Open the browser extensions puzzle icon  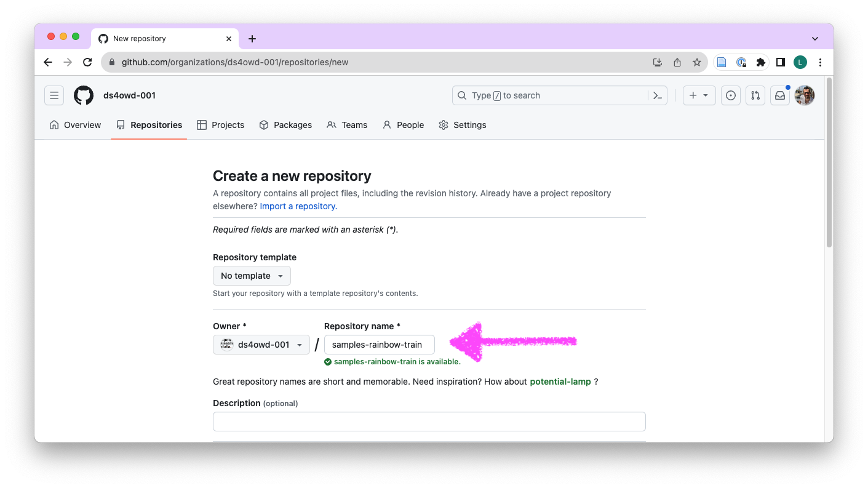coord(761,62)
